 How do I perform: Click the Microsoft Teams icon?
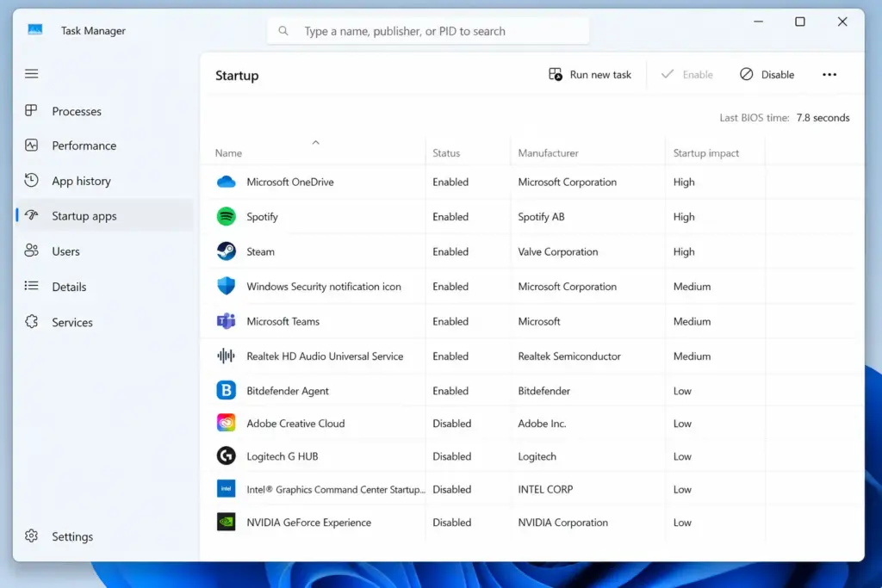[227, 321]
